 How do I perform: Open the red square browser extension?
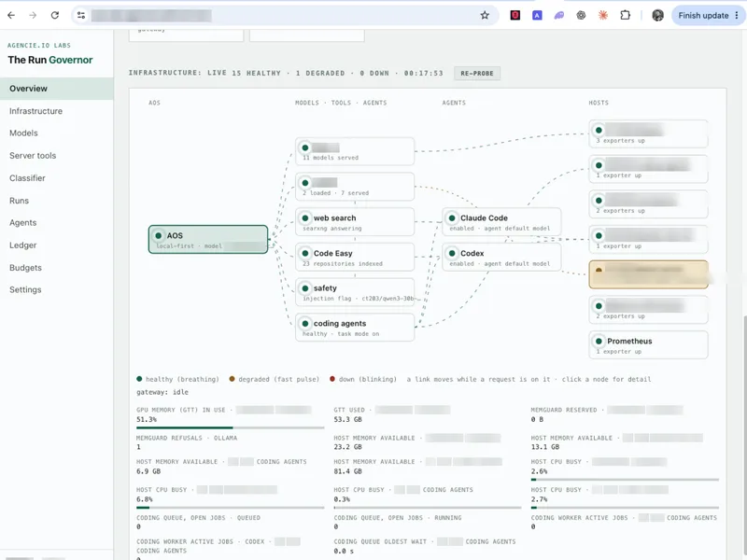[x=515, y=15]
